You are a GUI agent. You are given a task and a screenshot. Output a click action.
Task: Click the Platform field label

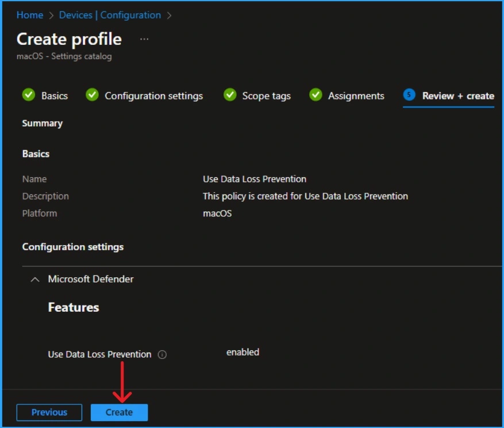pos(40,213)
